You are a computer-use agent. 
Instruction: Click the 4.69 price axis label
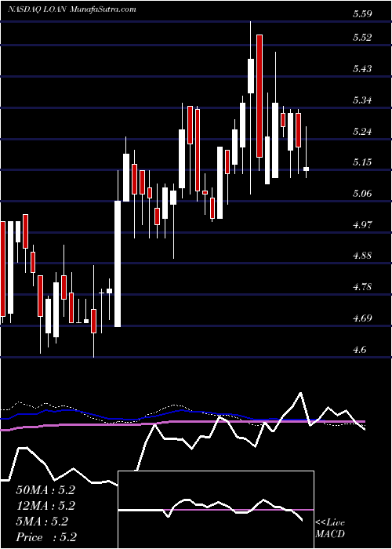pos(362,318)
